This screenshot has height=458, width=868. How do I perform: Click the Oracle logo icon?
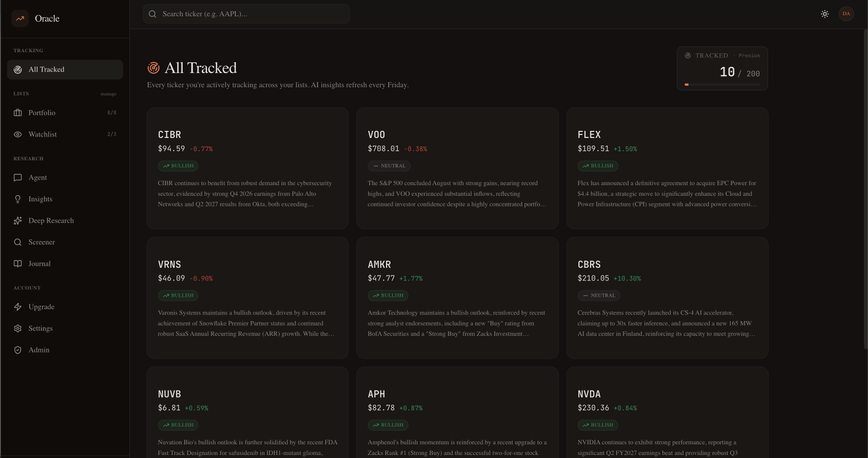20,18
